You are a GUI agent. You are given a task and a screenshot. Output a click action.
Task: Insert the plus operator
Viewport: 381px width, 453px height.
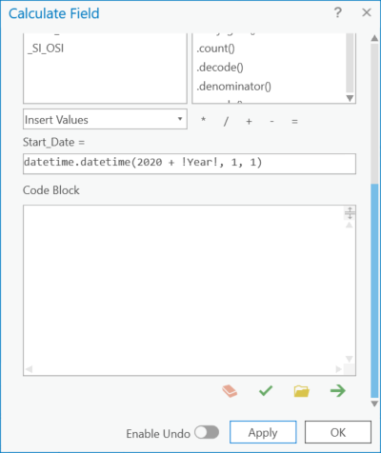point(249,122)
